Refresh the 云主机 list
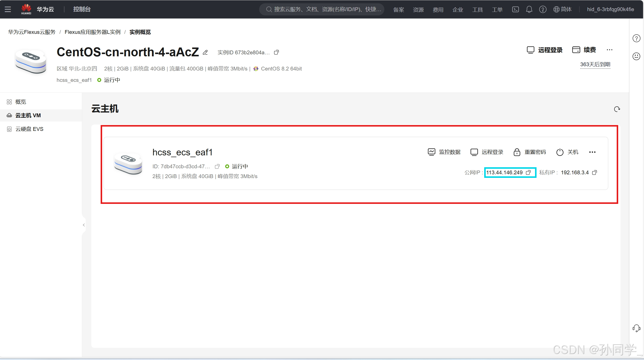The width and height of the screenshot is (644, 360). point(617,109)
